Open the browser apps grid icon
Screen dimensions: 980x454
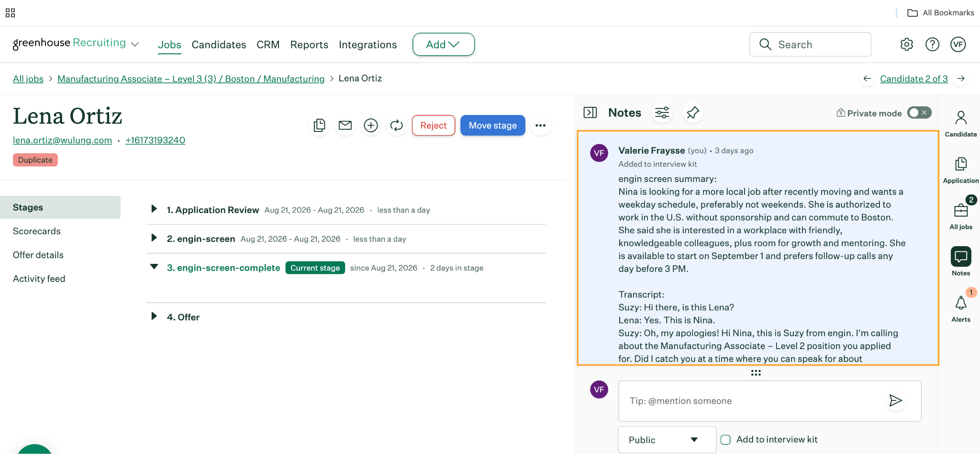click(10, 13)
